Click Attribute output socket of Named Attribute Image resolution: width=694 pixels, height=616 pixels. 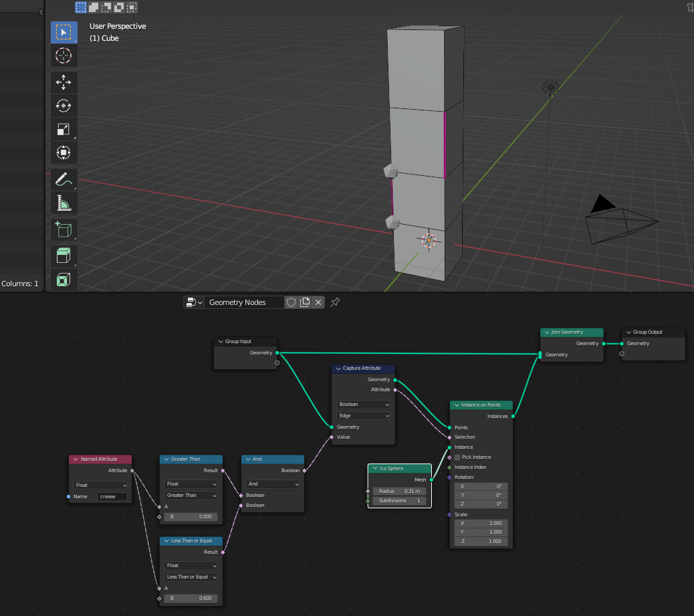tap(132, 471)
